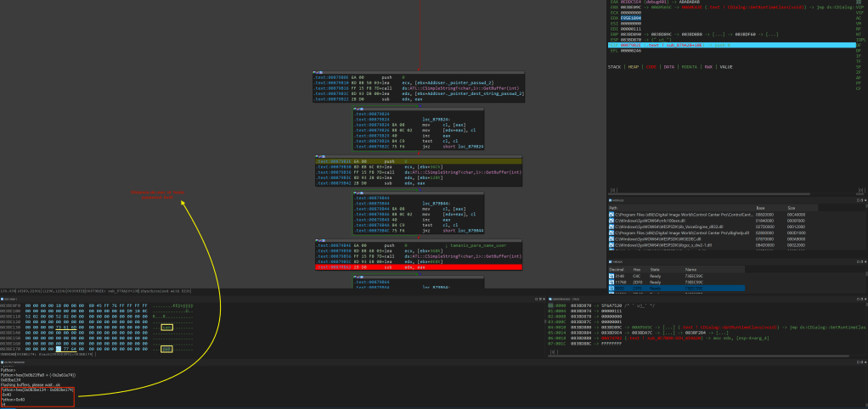Sort modules by Base column header

759,206
